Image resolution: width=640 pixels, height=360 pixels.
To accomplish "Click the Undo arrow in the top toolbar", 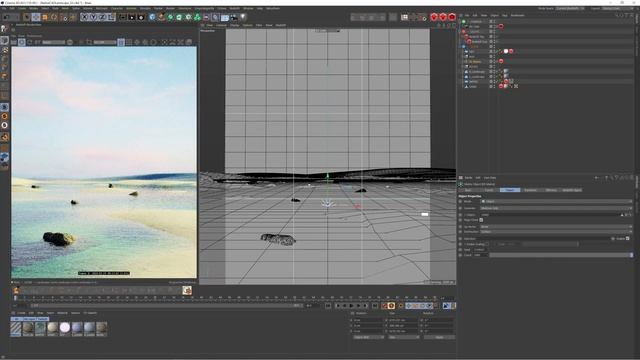I will [x=6, y=17].
